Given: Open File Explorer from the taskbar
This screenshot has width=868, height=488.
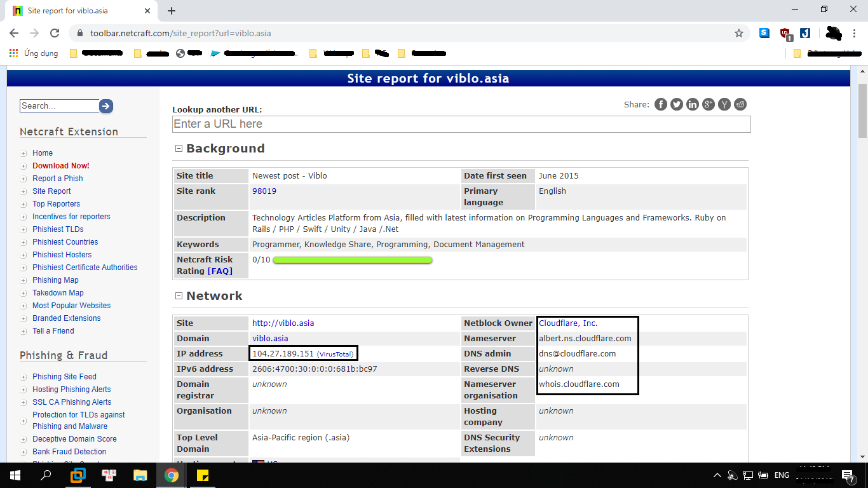Looking at the screenshot, I should (x=140, y=475).
